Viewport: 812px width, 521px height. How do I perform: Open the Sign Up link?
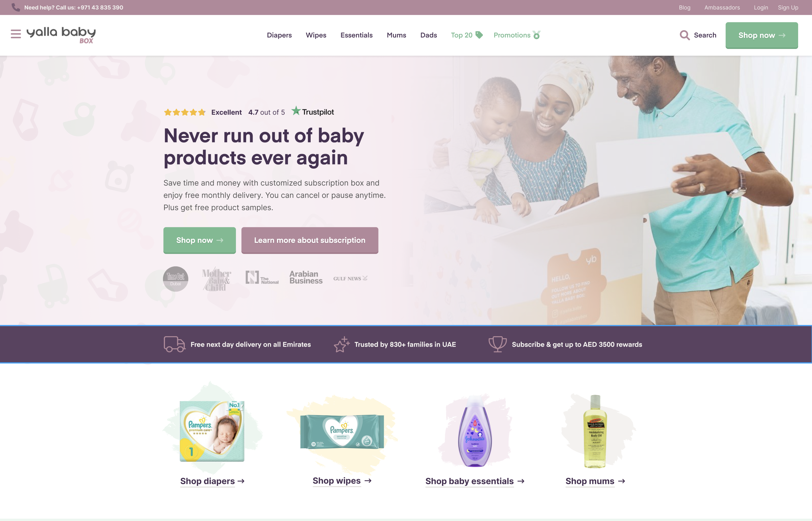click(788, 7)
